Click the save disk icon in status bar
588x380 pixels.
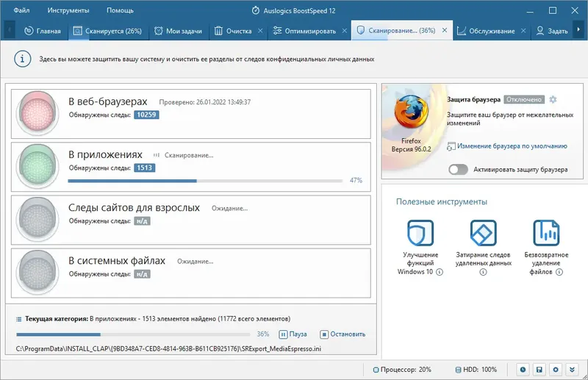(539, 370)
